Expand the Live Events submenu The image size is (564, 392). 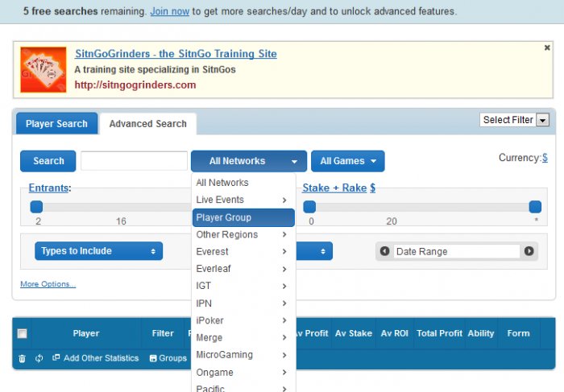[x=243, y=200]
